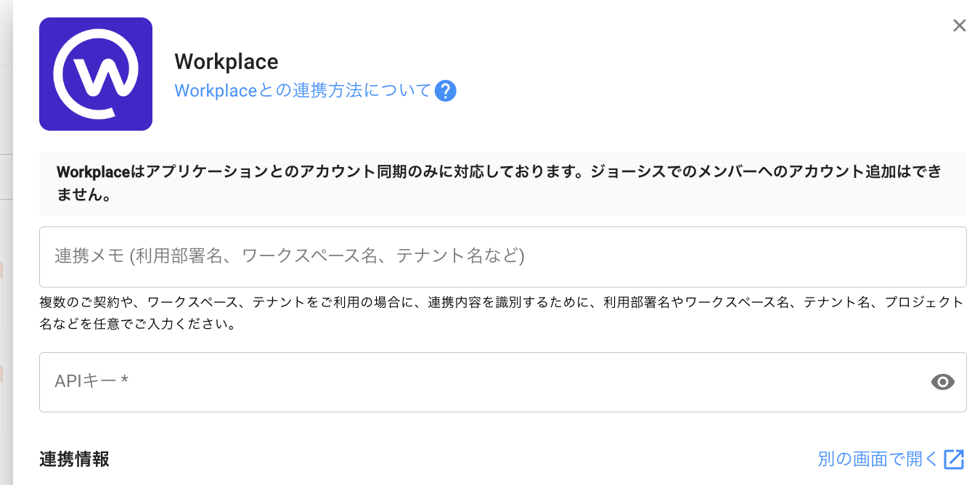The width and height of the screenshot is (980, 485).
Task: Toggle API key visibility with eye icon
Action: pyautogui.click(x=942, y=382)
